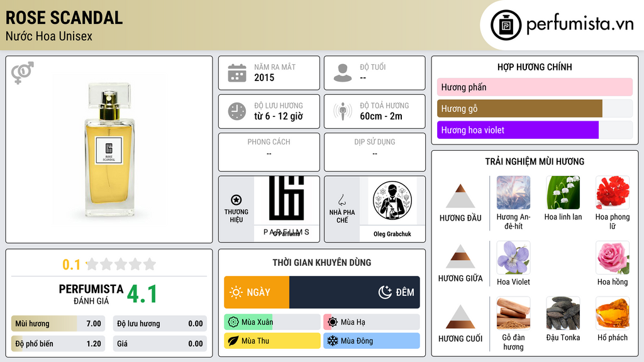
Task: Open perfumer Oleg Grabchuk's portrait
Action: pos(392,200)
